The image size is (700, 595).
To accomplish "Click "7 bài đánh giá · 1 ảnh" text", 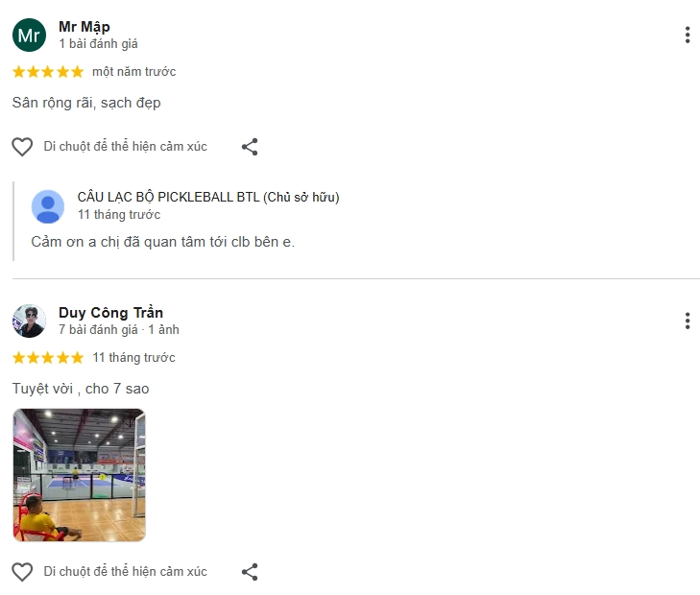I will [119, 329].
